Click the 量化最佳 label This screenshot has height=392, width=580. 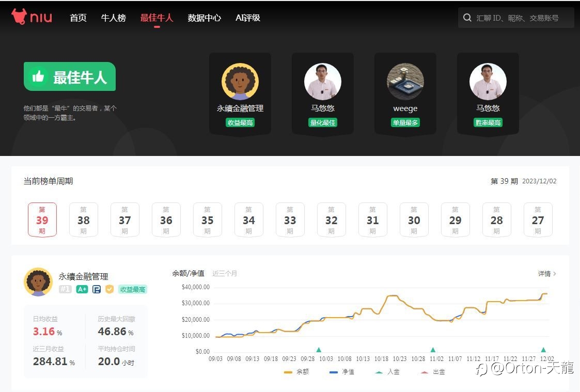323,122
